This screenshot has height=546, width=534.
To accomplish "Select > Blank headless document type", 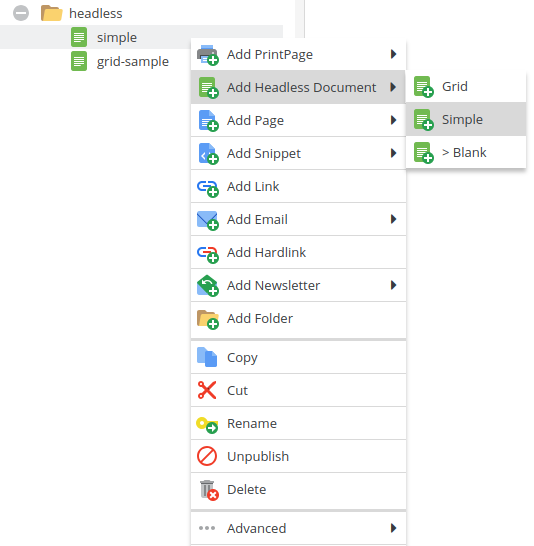I will pyautogui.click(x=466, y=152).
